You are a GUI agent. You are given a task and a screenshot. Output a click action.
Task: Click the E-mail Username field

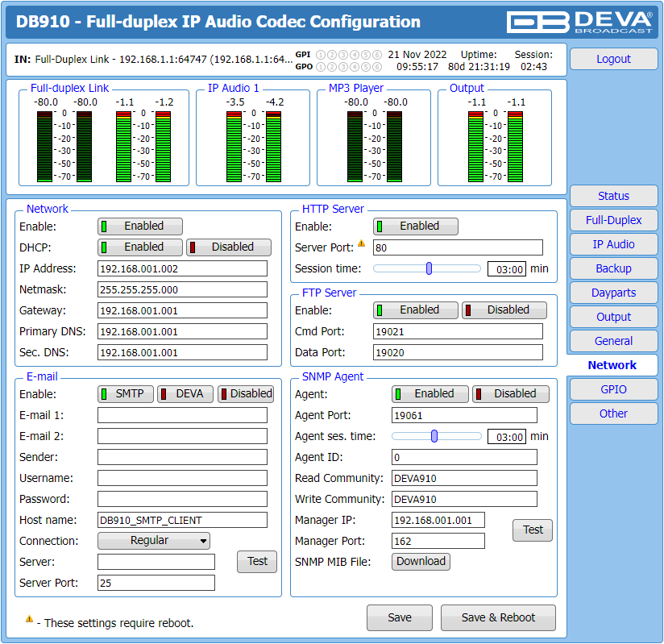tap(182, 478)
